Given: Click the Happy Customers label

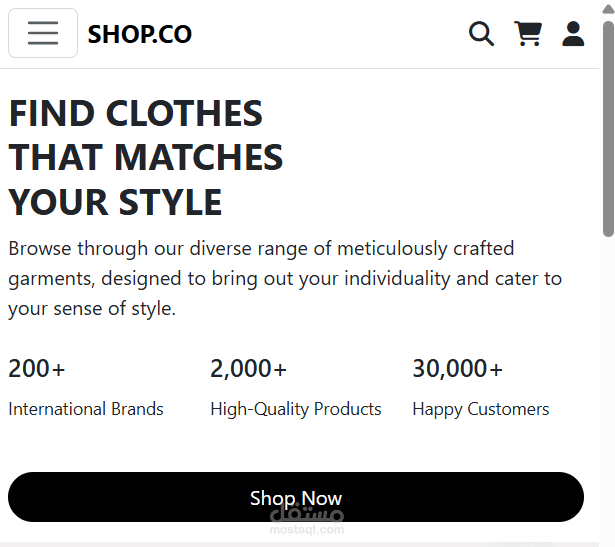Looking at the screenshot, I should 480,409.
